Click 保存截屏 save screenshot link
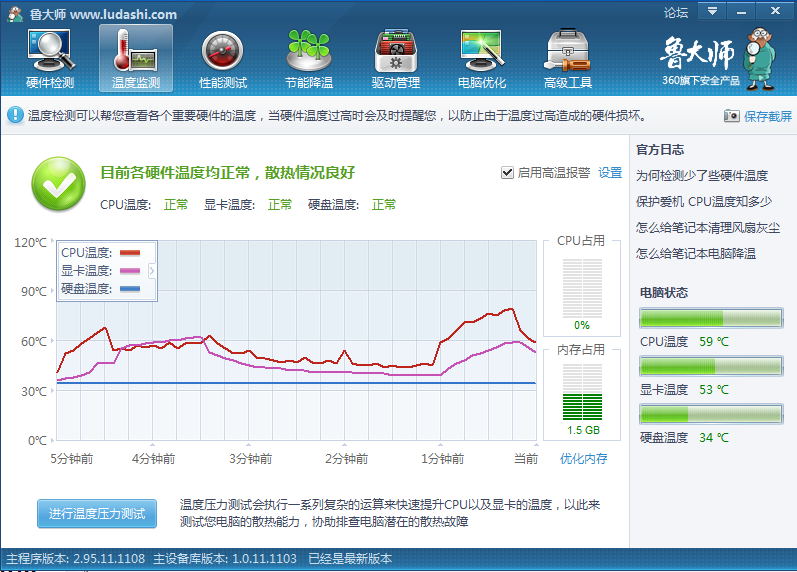797x572 pixels. pyautogui.click(x=768, y=116)
